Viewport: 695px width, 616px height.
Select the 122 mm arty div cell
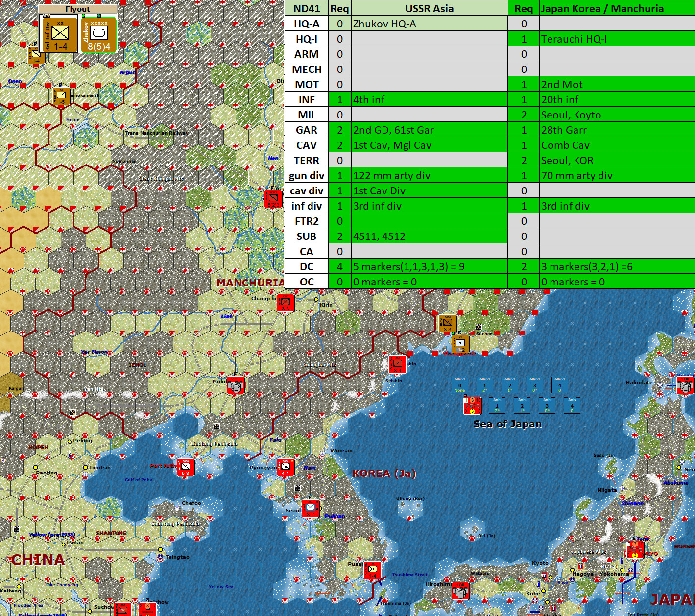[430, 175]
